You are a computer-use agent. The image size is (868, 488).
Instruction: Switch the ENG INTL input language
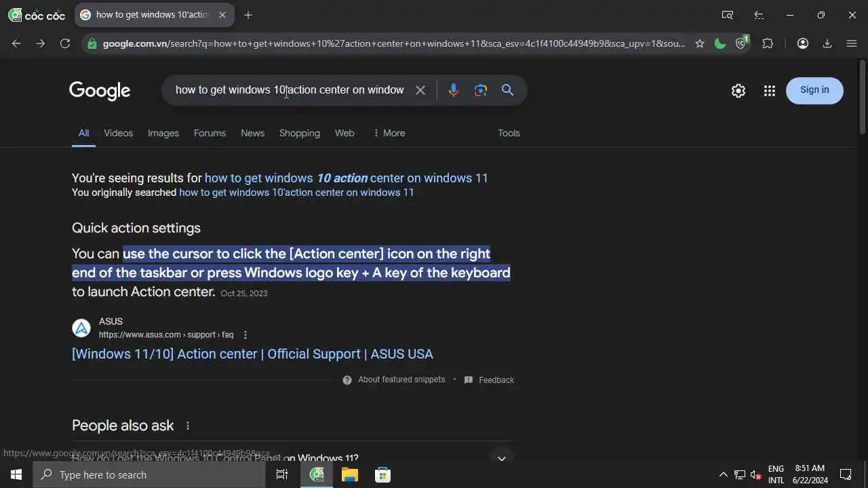(x=776, y=474)
